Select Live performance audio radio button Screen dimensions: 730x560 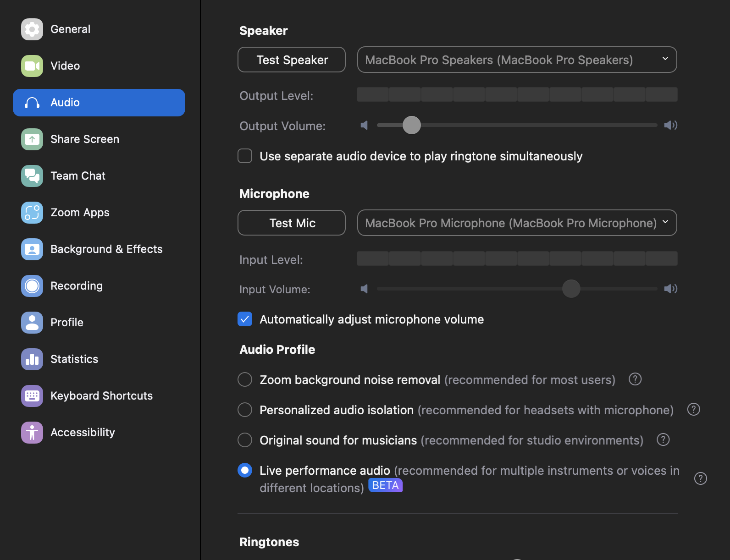click(x=245, y=470)
